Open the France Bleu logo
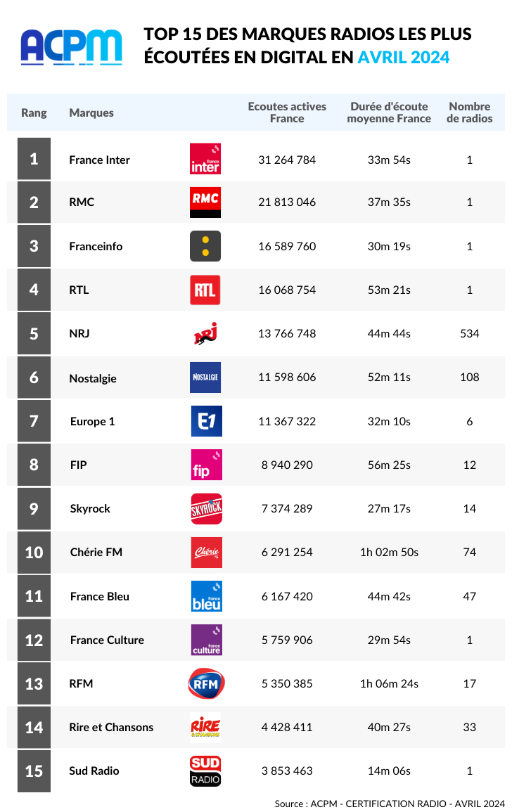 [206, 596]
